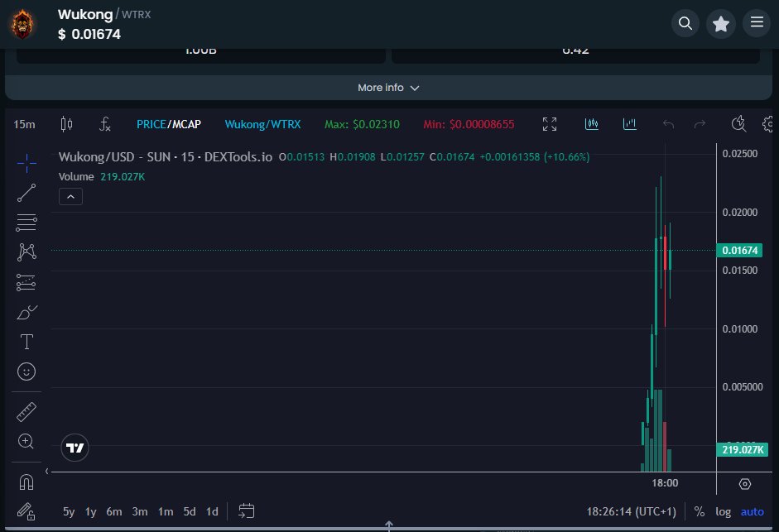Toggle magnet mode
Viewport: 779px width, 532px height.
tap(26, 482)
